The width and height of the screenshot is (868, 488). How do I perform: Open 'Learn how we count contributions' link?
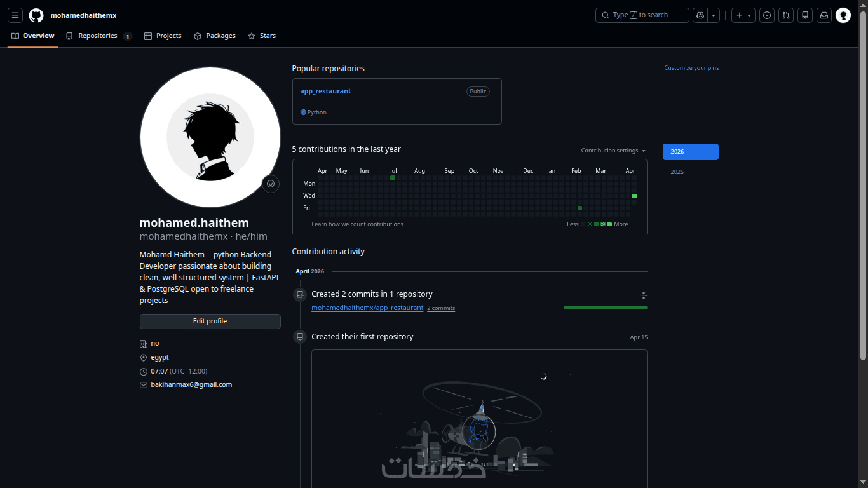pos(357,224)
